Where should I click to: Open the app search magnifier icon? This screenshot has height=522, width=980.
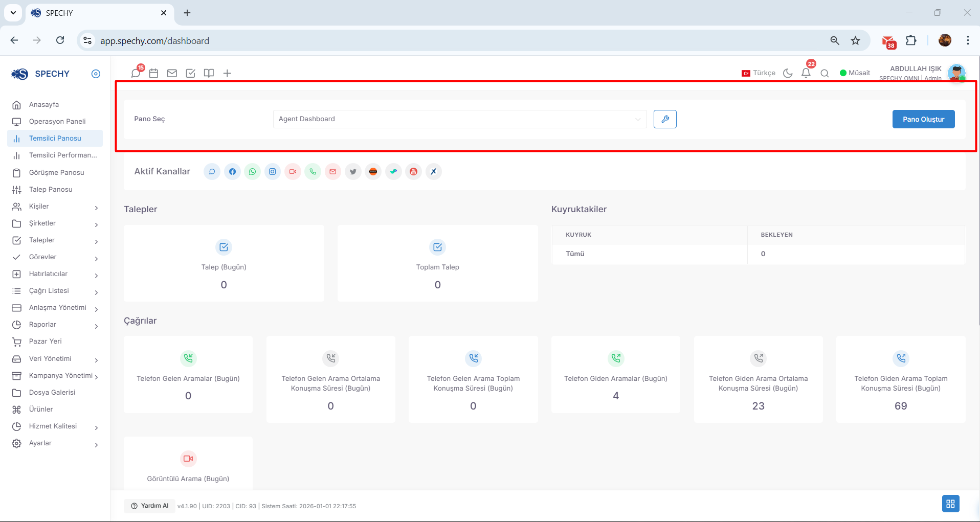tap(825, 73)
